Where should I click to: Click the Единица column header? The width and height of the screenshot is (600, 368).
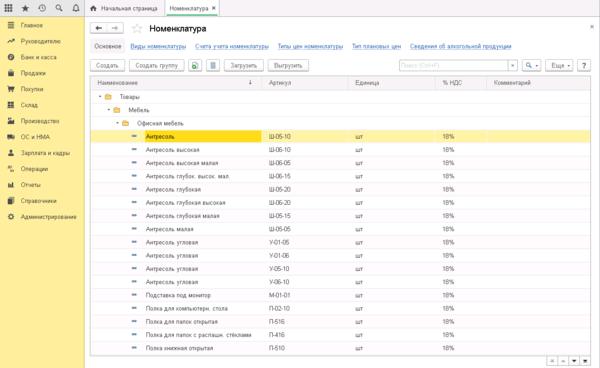(x=392, y=83)
